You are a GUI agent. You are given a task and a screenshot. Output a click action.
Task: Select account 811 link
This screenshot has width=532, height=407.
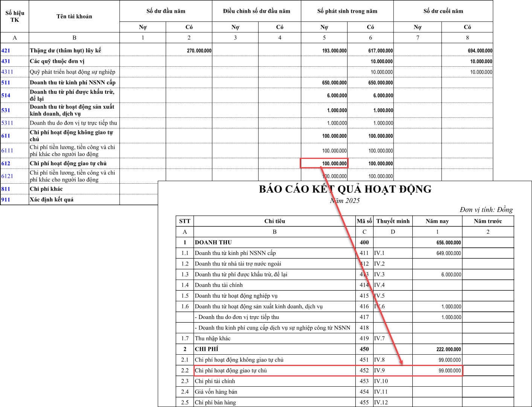(6, 189)
